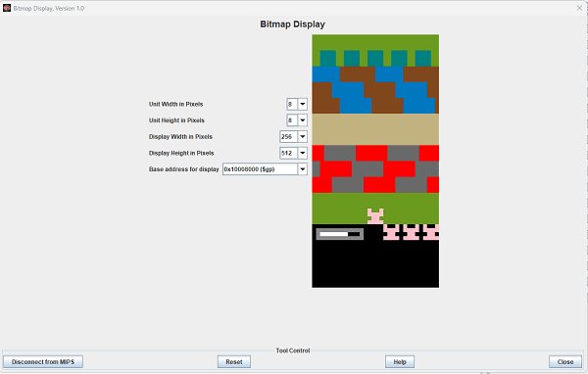Open the Base address for display dropdown arrow
Image resolution: width=588 pixels, height=374 pixels.
[302, 169]
